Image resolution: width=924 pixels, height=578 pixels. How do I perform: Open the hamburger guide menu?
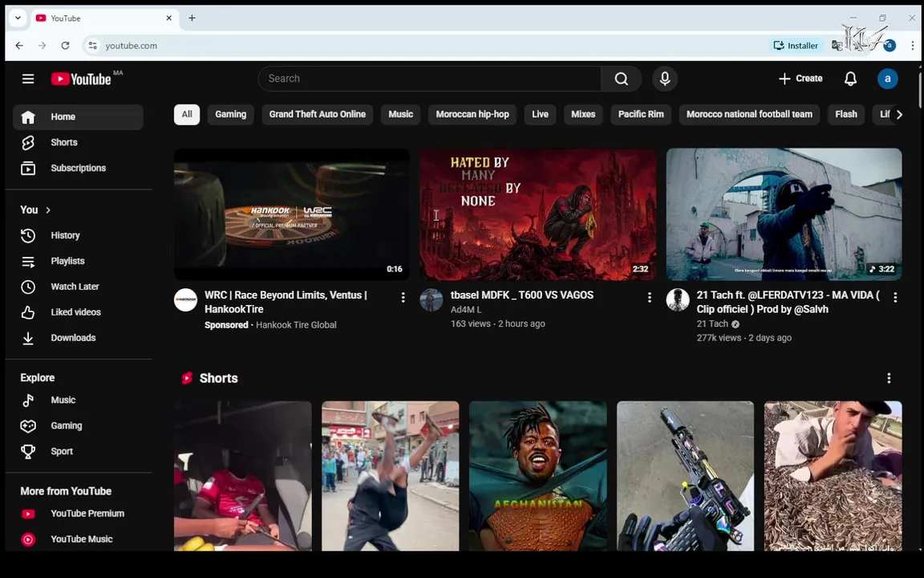coord(28,79)
